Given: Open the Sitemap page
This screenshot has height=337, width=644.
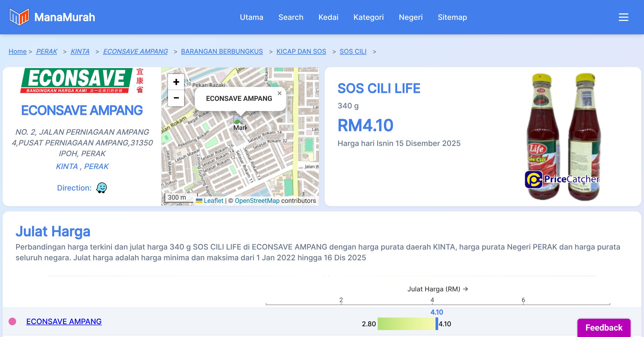Looking at the screenshot, I should 452,17.
